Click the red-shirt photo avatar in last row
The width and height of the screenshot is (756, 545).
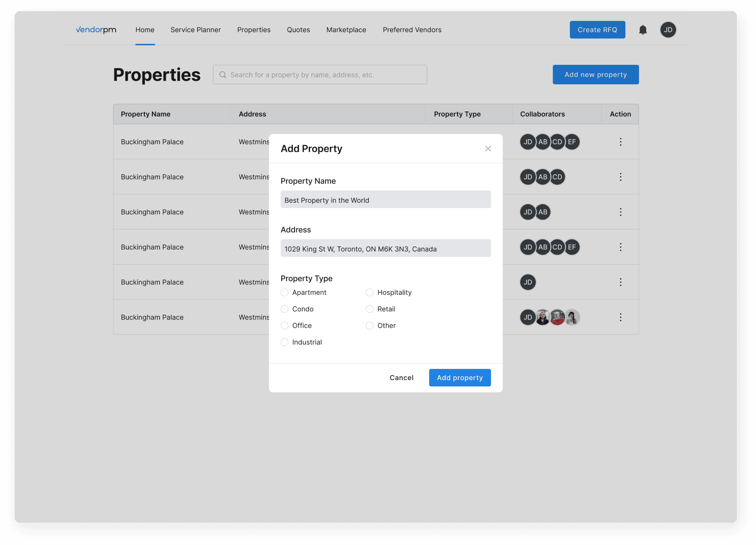pos(557,317)
